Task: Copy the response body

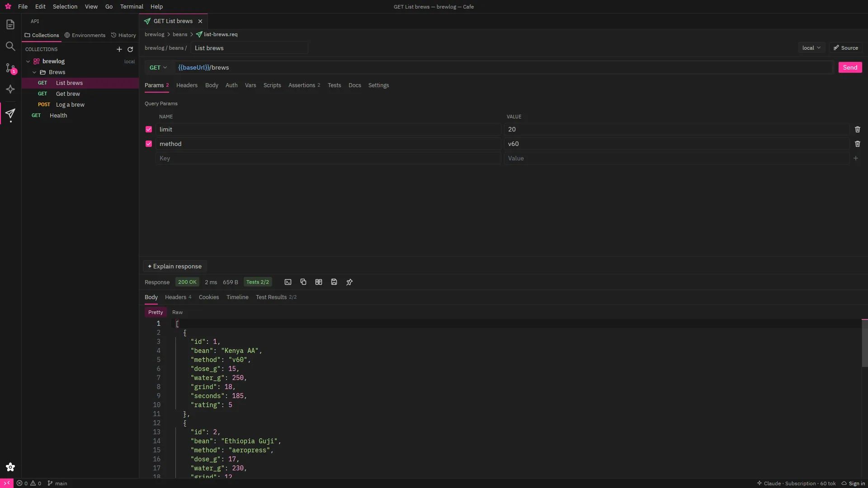Action: (x=303, y=282)
